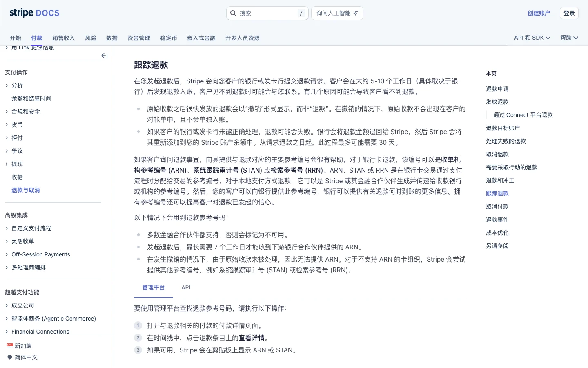The height and width of the screenshot is (368, 588).
Task: Jump to 取消付款 section
Action: coord(497,206)
